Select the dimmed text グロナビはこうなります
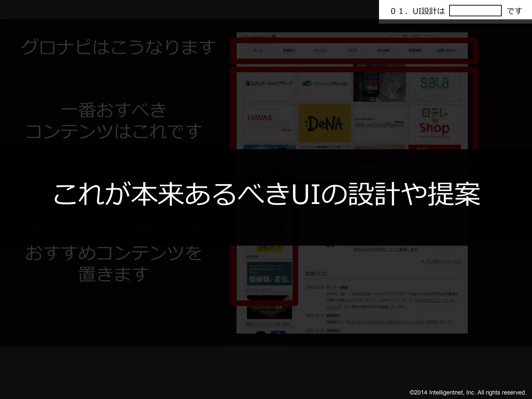 point(118,48)
